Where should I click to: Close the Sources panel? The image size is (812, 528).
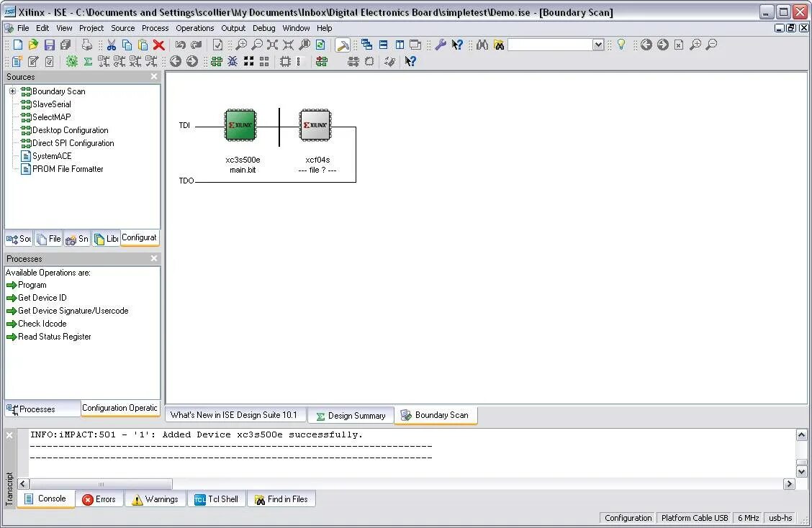pyautogui.click(x=154, y=77)
